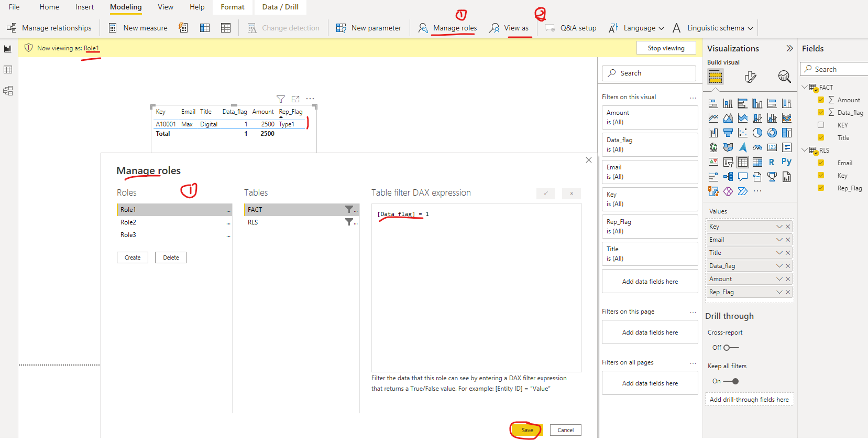This screenshot has height=440, width=868.
Task: Uncheck the Email field in RLS
Action: 821,163
